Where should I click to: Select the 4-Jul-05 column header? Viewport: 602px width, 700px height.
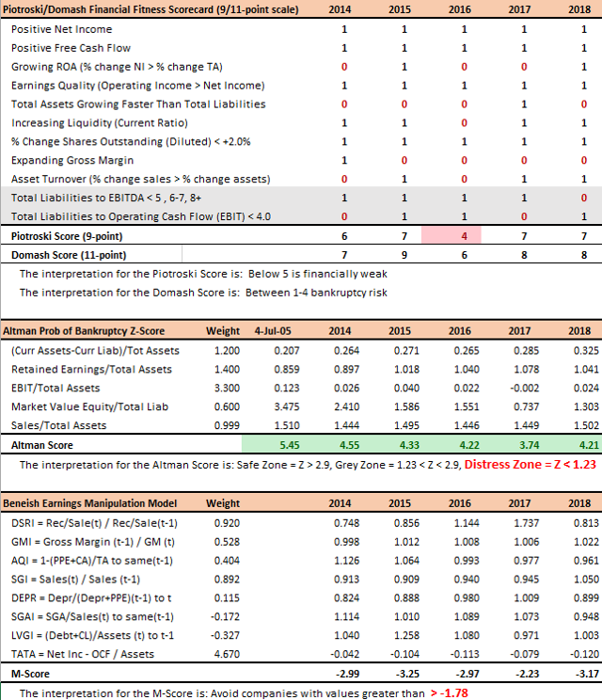point(273,331)
